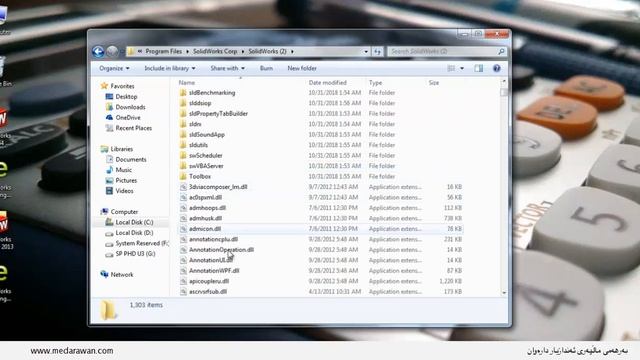Open OneDrive in navigation pane

128,118
